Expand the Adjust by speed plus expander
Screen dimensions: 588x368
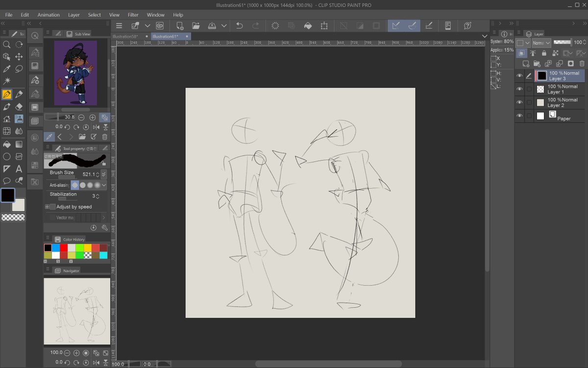pos(47,207)
